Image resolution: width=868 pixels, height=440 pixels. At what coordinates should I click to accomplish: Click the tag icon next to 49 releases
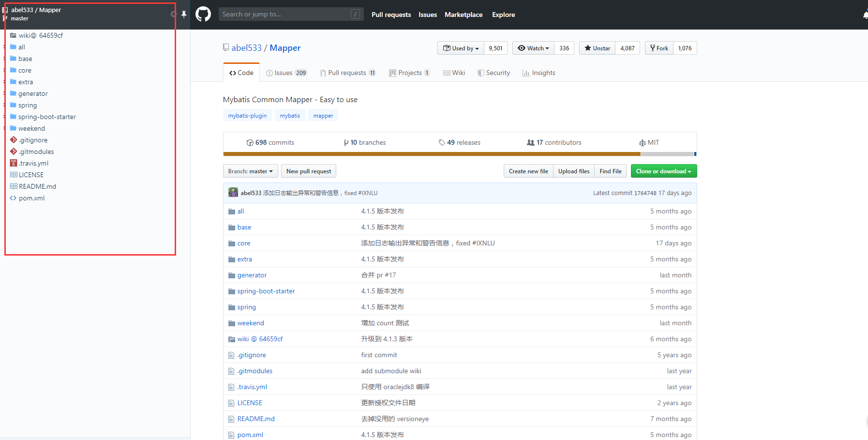[442, 143]
